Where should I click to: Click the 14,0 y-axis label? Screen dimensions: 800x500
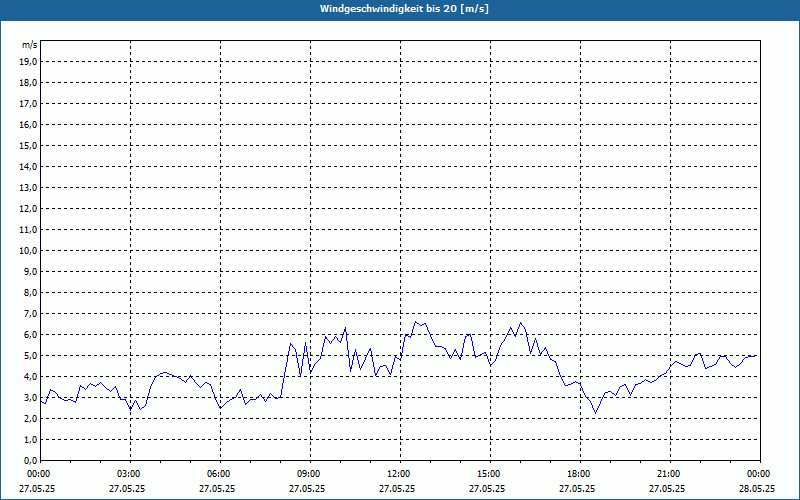(x=28, y=166)
